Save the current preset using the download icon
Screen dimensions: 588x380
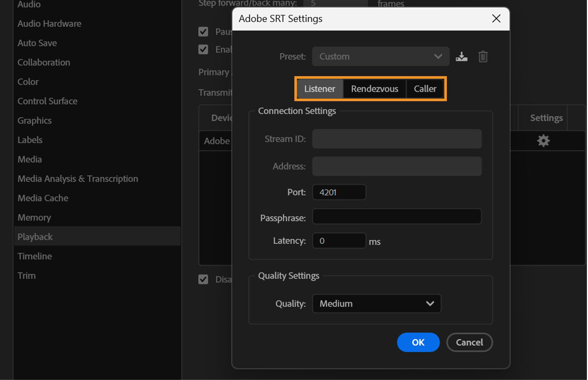[x=461, y=56]
